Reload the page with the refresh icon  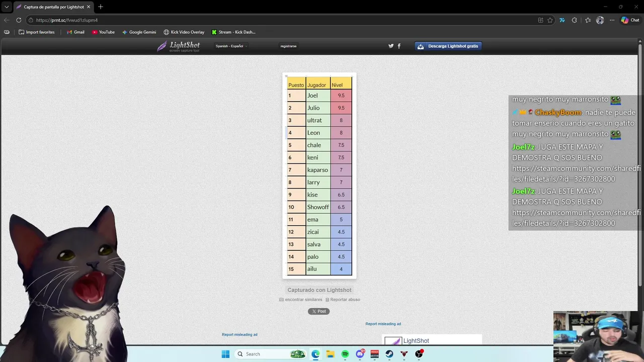[x=19, y=20]
